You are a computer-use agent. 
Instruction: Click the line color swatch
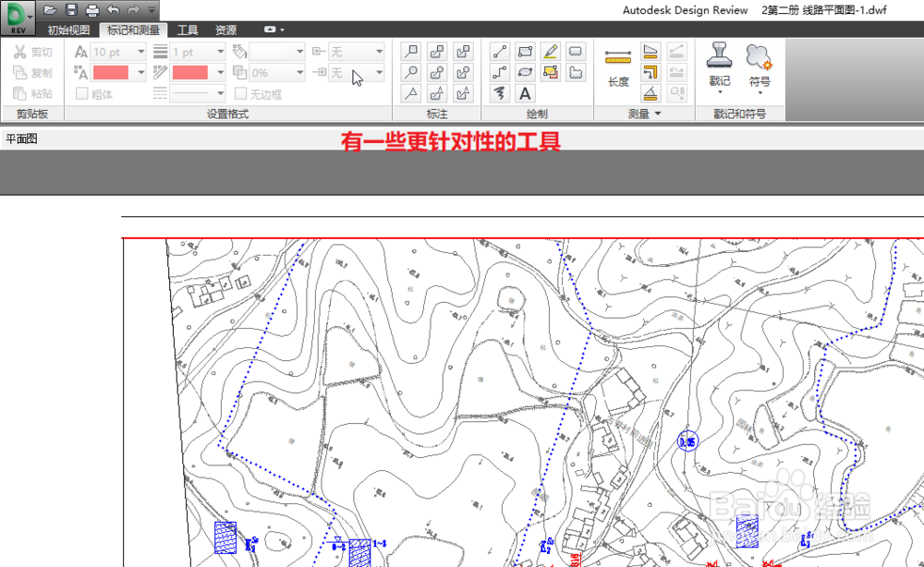click(189, 72)
